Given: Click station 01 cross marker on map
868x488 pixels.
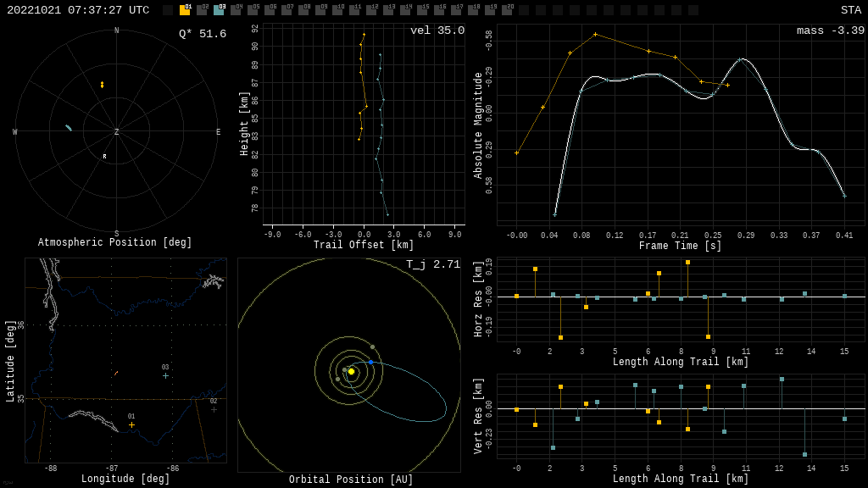Looking at the screenshot, I should tap(131, 424).
